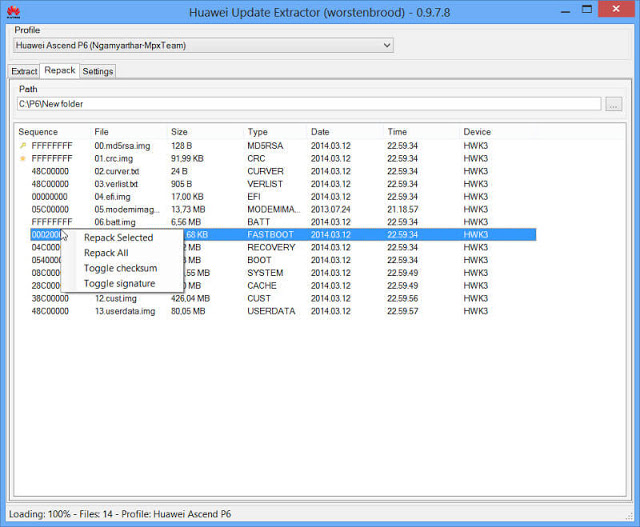Image resolution: width=640 pixels, height=527 pixels.
Task: Open the Settings tab
Action: click(98, 71)
